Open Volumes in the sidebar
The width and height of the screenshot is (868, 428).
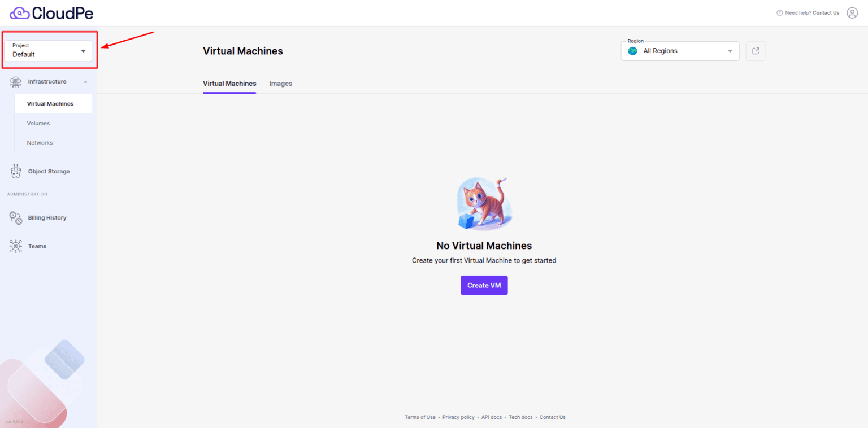[38, 123]
